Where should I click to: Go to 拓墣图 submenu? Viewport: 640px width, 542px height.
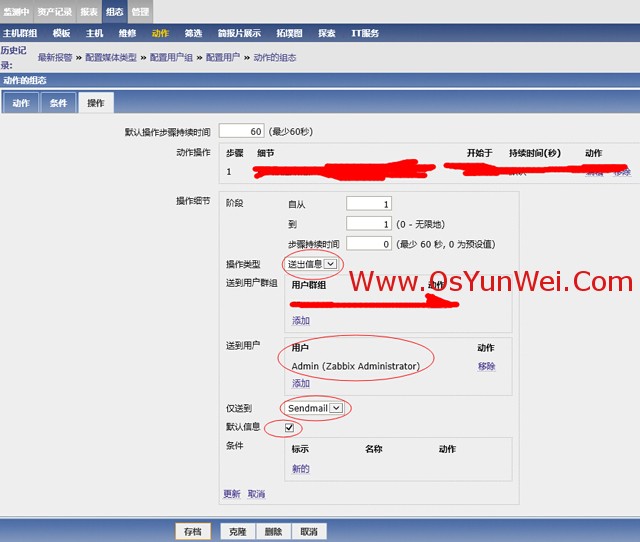point(289,33)
